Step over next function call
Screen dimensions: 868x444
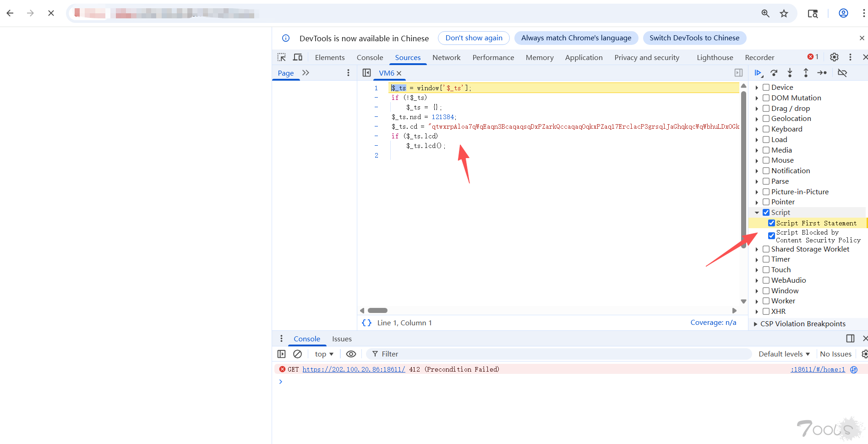pyautogui.click(x=774, y=73)
